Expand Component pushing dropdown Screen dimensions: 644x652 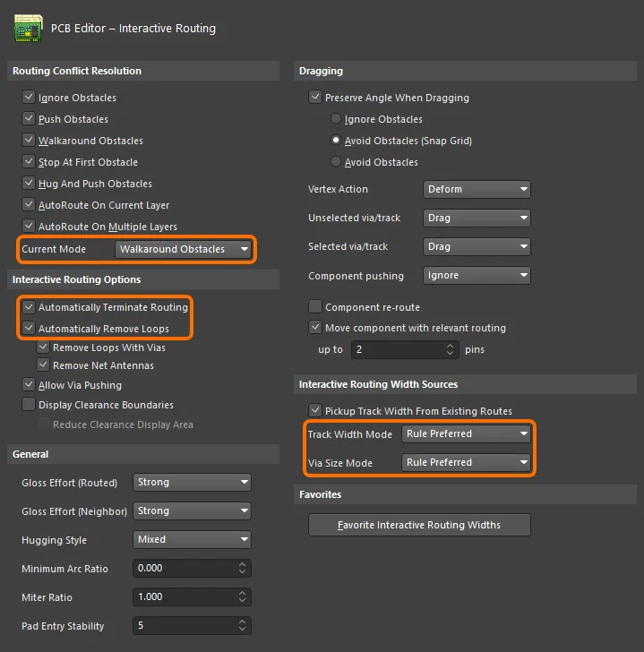point(477,275)
